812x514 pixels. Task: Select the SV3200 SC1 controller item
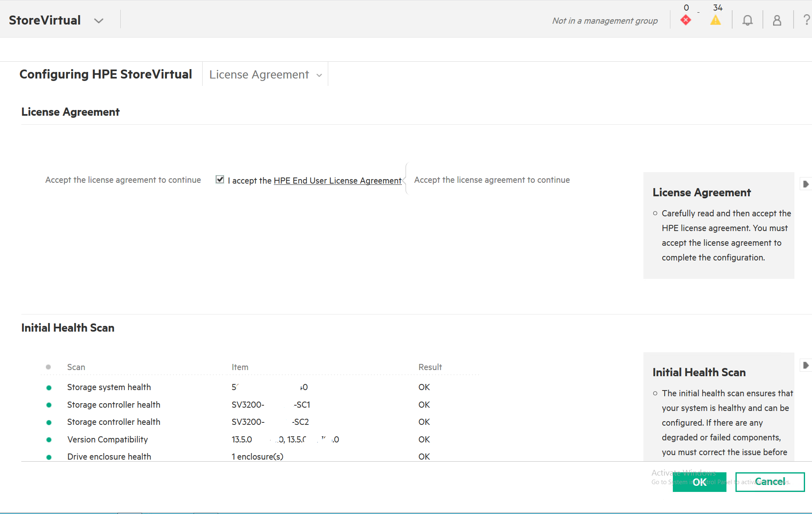coord(271,404)
